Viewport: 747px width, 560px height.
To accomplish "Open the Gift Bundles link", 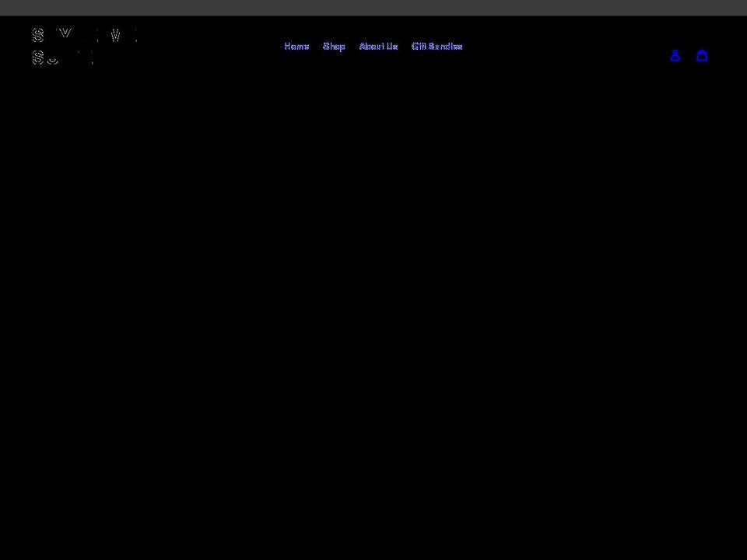I will tap(437, 46).
